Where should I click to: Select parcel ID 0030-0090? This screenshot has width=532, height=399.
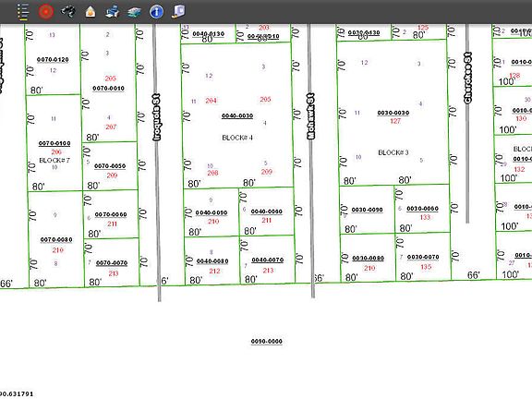[x=367, y=210]
